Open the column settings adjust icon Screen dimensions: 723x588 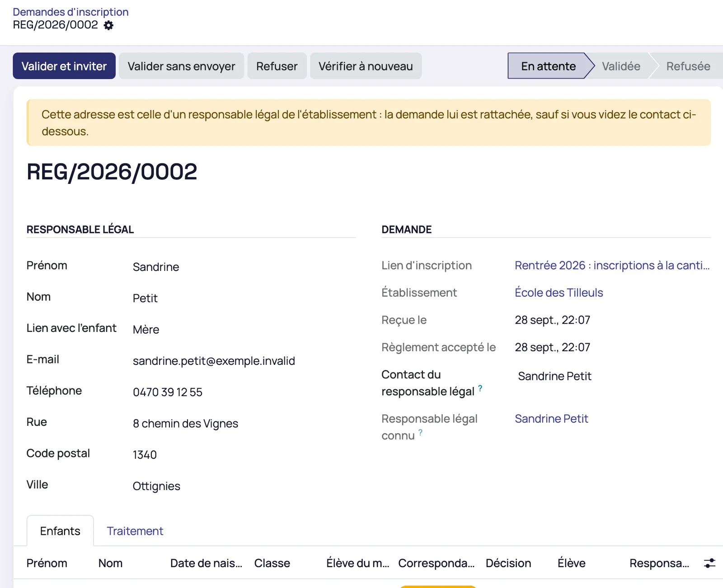[709, 563]
